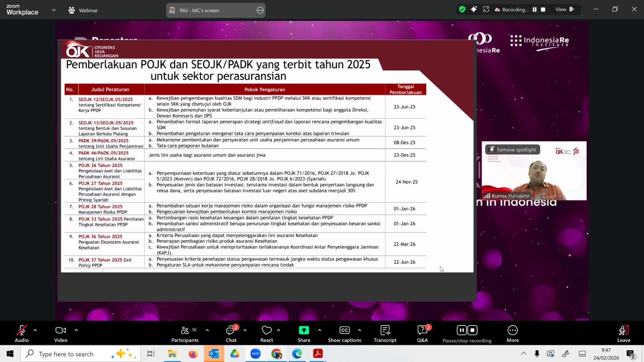Expand share options arrow beside Share

click(320, 330)
